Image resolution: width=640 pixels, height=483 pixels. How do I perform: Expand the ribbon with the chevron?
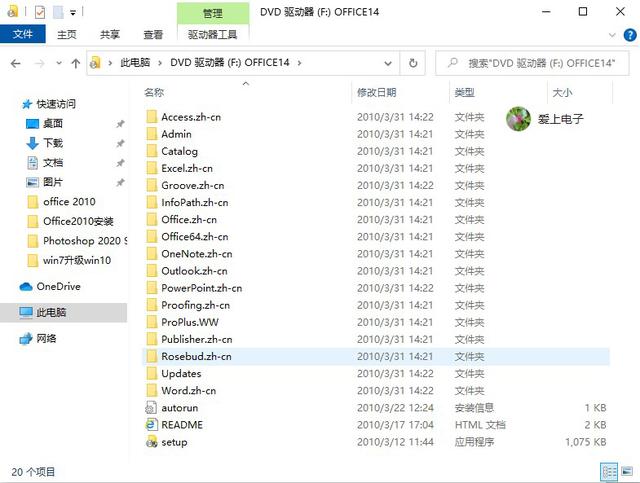612,35
